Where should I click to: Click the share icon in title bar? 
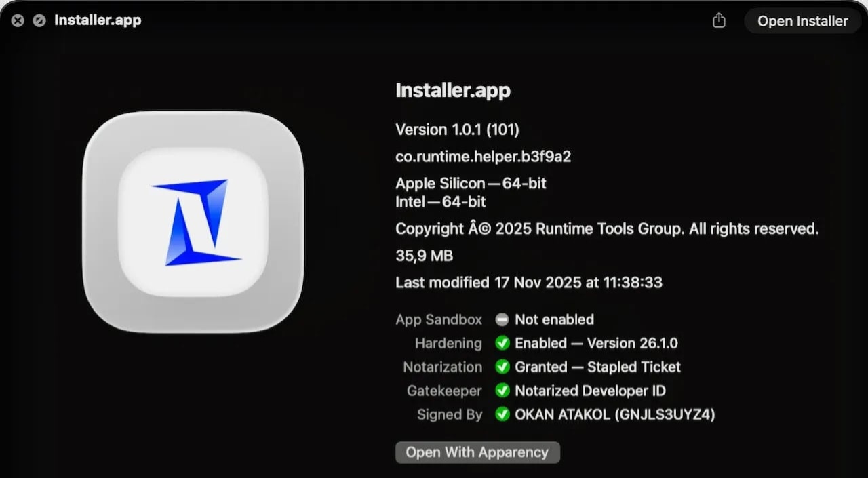tap(719, 20)
